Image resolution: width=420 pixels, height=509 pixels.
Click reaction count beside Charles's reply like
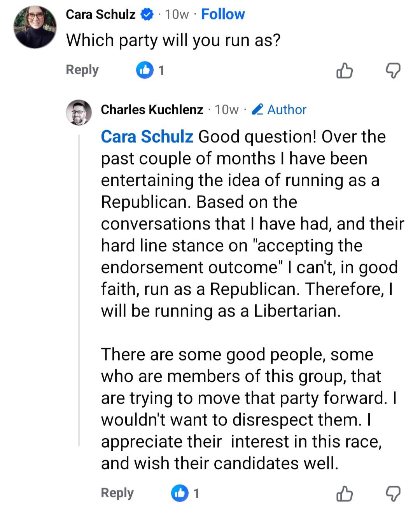click(196, 493)
